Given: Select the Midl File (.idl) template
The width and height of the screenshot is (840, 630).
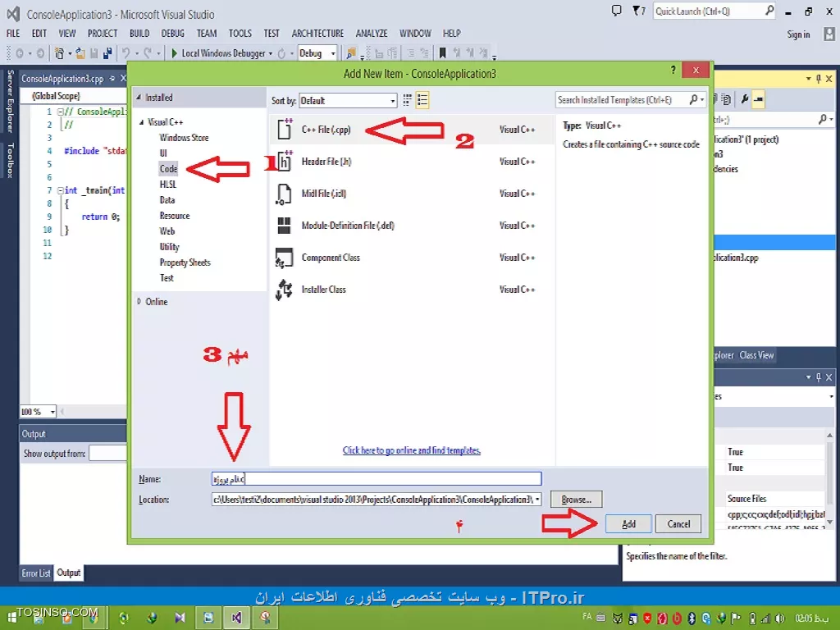Looking at the screenshot, I should tap(412, 194).
